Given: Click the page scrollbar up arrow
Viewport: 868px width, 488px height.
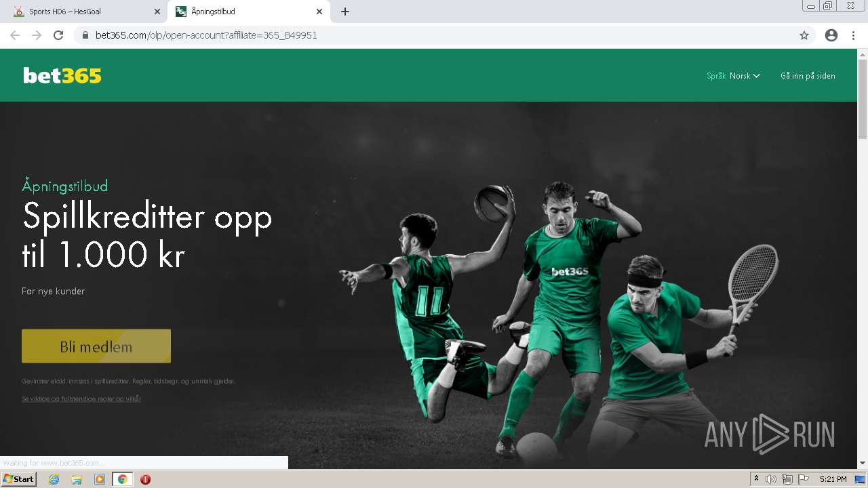Looking at the screenshot, I should 863,54.
